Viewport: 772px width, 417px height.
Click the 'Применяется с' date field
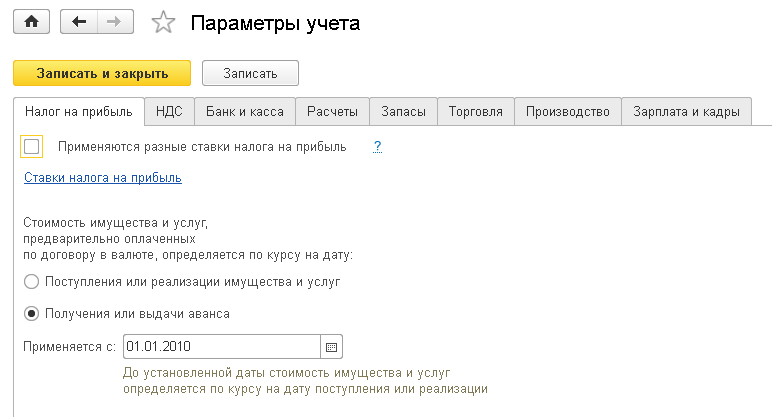coord(220,347)
